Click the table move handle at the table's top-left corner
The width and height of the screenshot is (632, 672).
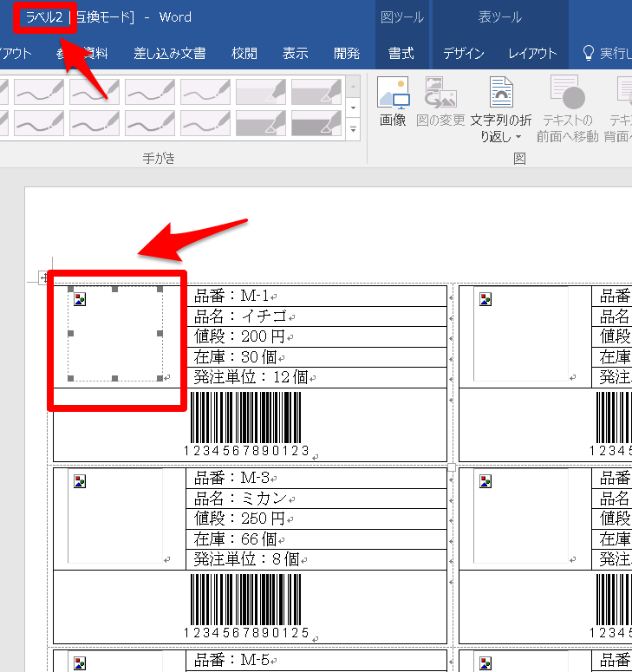42,277
